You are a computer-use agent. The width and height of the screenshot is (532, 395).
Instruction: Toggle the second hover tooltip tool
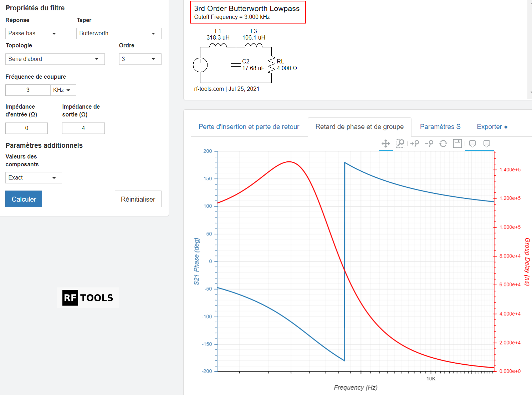[x=487, y=144]
